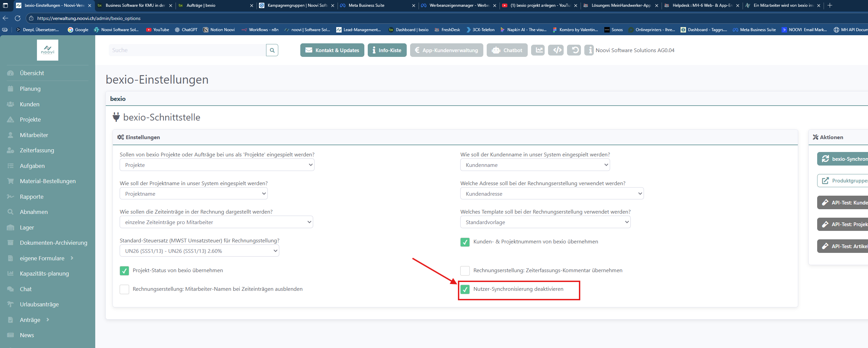Go to Planung in the sidebar
868x348 pixels.
point(30,89)
